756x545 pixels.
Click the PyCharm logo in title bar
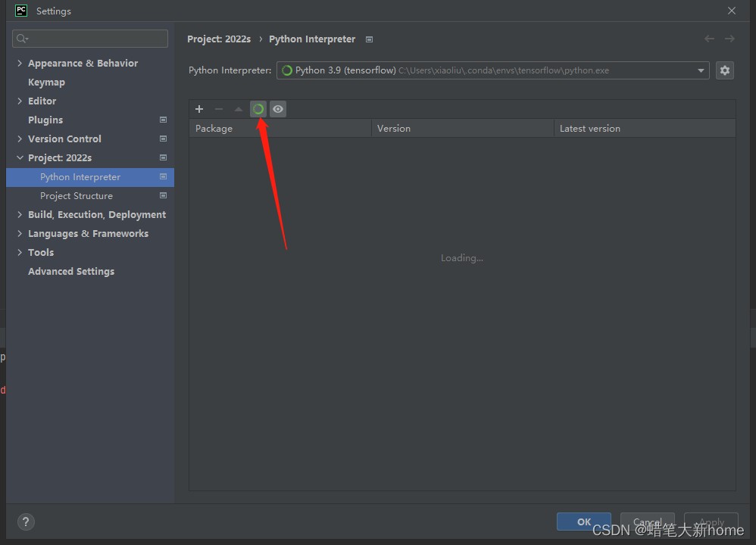[21, 11]
